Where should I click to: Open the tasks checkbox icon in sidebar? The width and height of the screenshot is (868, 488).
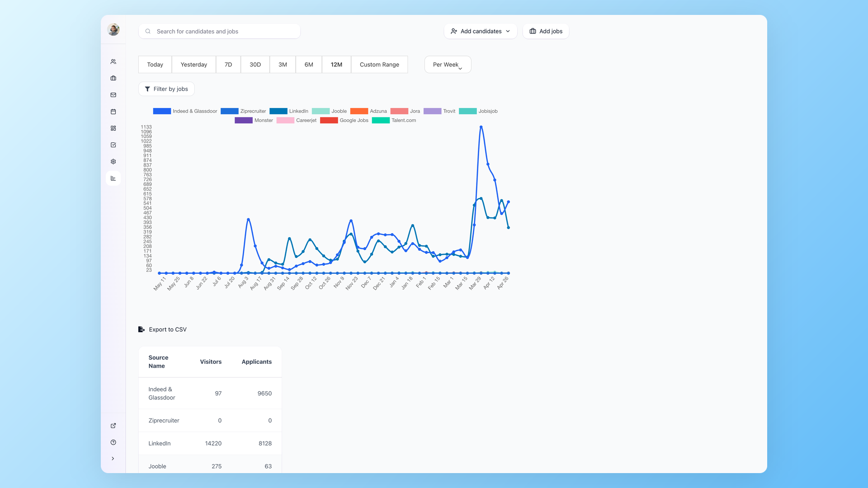pyautogui.click(x=113, y=145)
